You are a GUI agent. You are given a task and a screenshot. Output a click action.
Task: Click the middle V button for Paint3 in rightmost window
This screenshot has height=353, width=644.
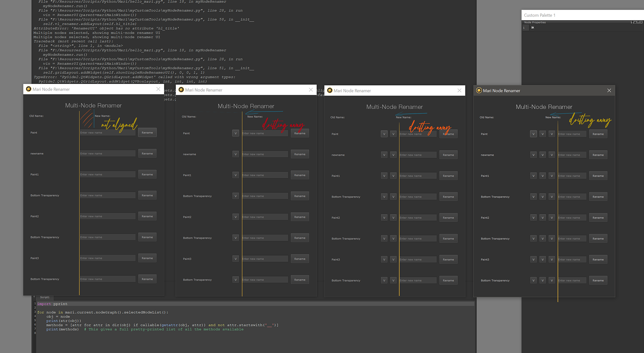tap(542, 260)
